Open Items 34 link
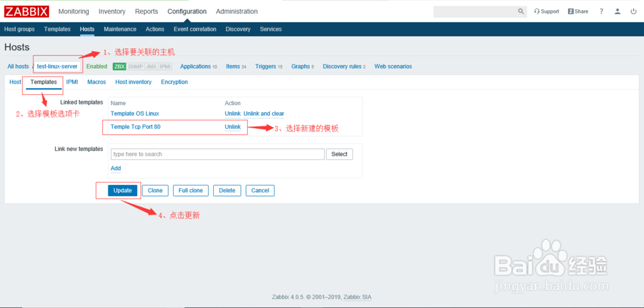 point(236,66)
